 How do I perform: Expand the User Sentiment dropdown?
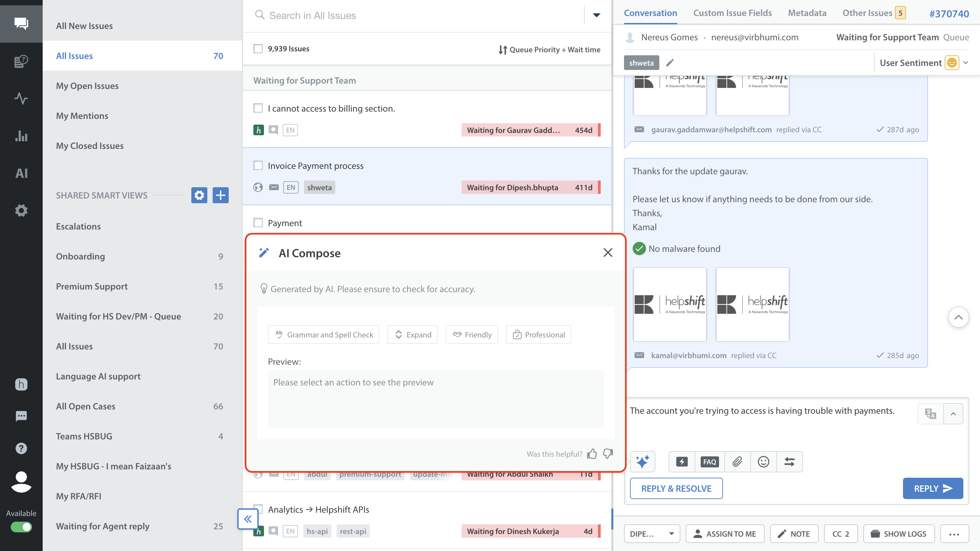(x=966, y=63)
